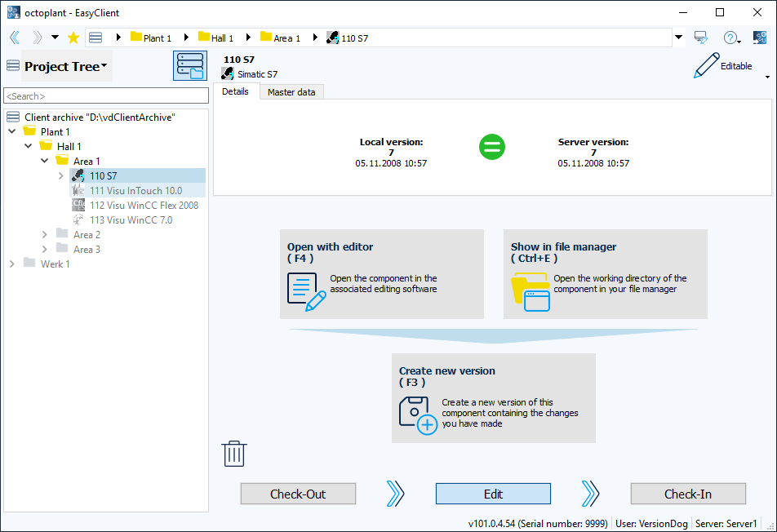This screenshot has width=777, height=532.
Task: Expand the Werk 1 tree node
Action: tap(11, 264)
